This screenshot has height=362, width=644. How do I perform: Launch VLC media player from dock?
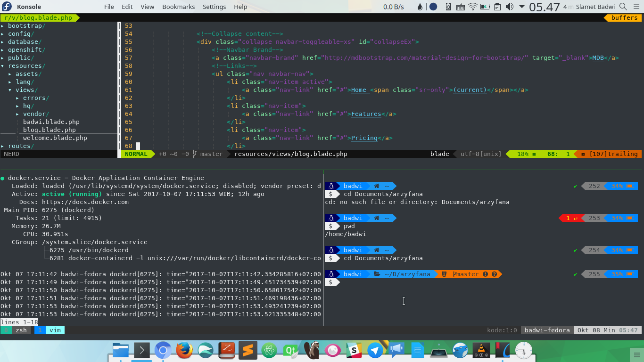pos(481,350)
